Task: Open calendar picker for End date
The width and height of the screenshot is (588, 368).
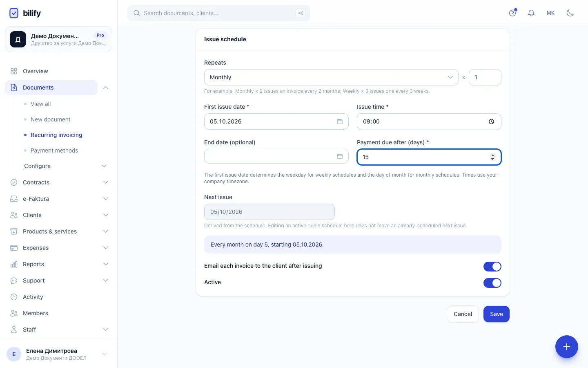Action: [340, 156]
